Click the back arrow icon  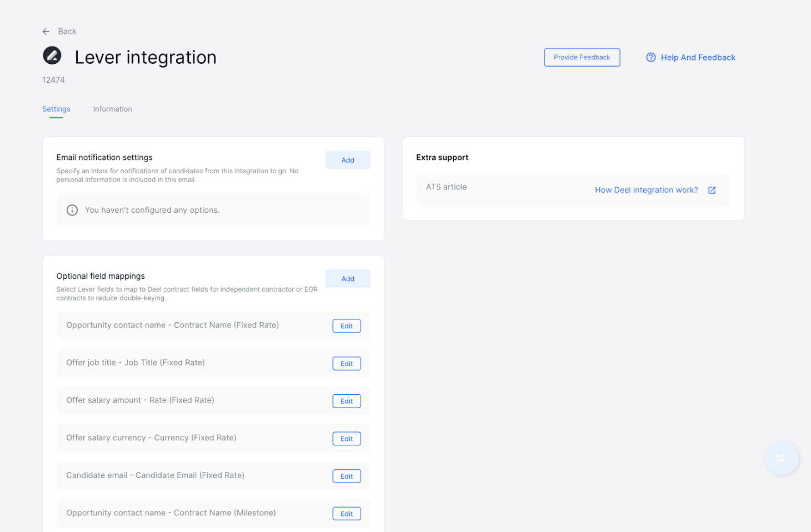tap(46, 31)
